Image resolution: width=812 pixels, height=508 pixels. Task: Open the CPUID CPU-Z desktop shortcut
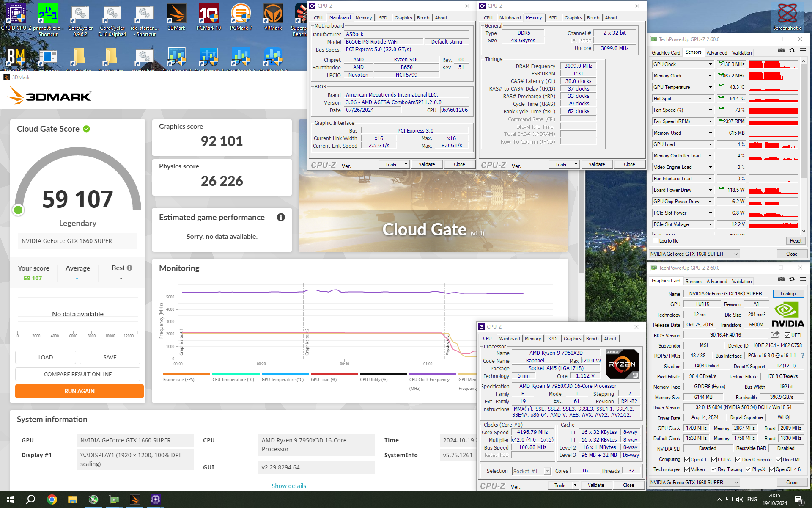(x=16, y=17)
